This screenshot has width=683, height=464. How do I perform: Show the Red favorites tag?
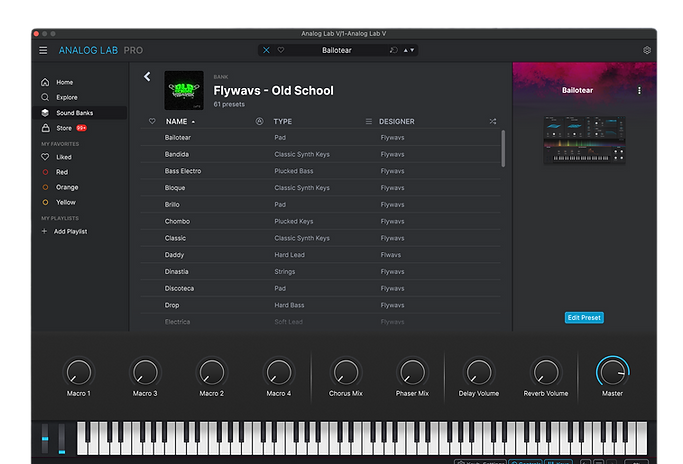[80, 172]
